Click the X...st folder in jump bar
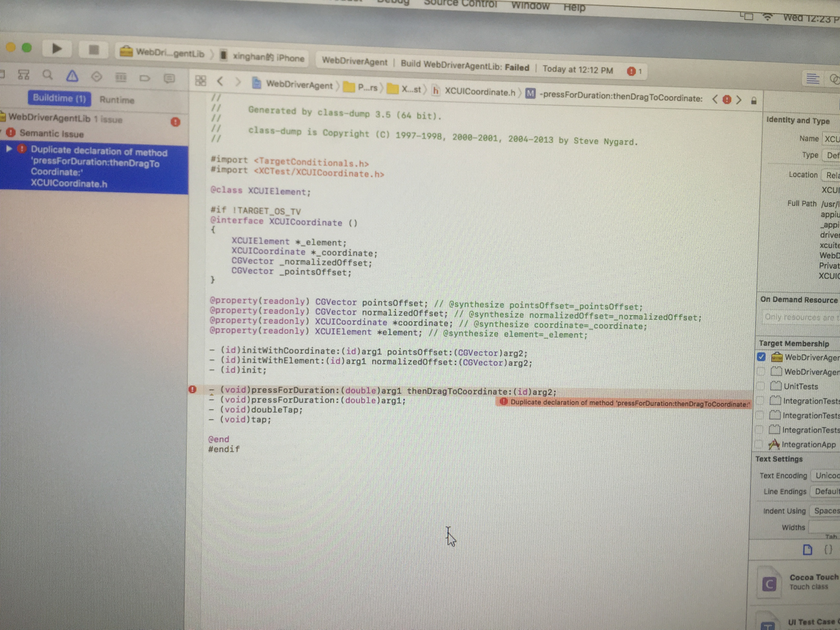 (x=404, y=89)
